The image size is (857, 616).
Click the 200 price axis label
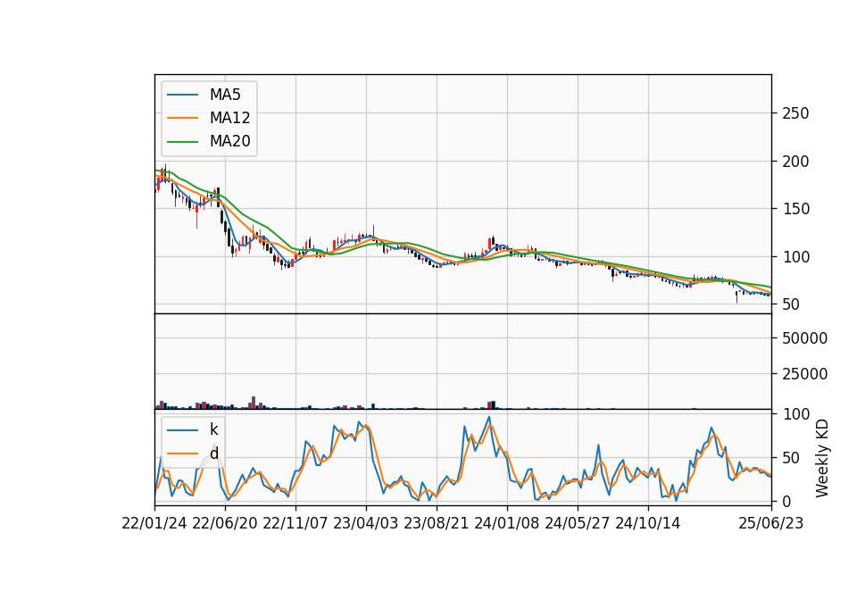coord(795,162)
